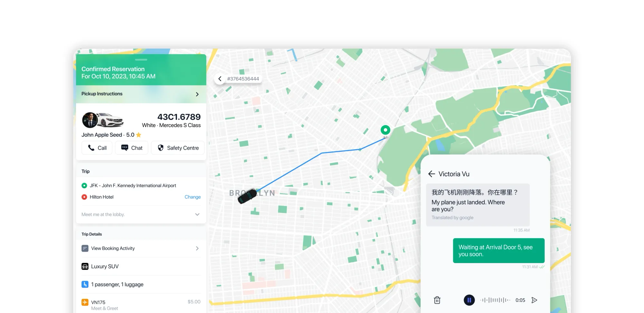This screenshot has height=313, width=644.
Task: Click the Luxury SUV vehicle icon
Action: [x=85, y=266]
